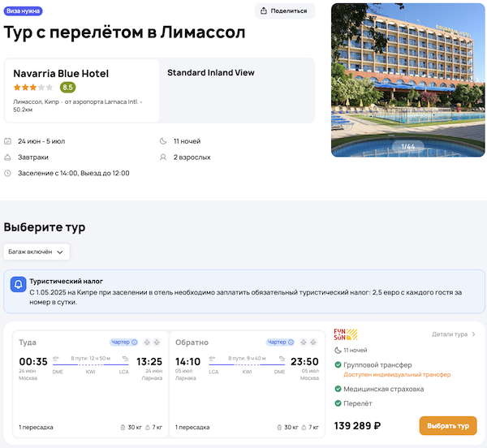Click the Перелёт green checkmark
The image size is (487, 448).
coord(338,403)
